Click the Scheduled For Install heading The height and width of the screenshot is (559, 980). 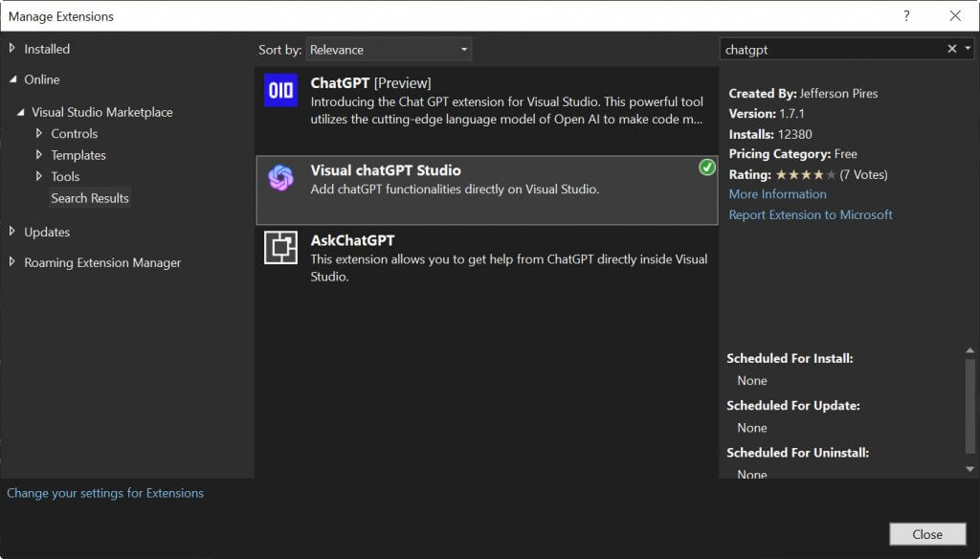click(x=790, y=358)
